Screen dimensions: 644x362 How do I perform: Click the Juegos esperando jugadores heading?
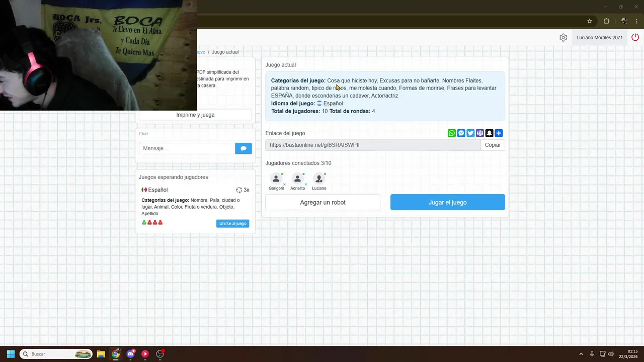173,177
